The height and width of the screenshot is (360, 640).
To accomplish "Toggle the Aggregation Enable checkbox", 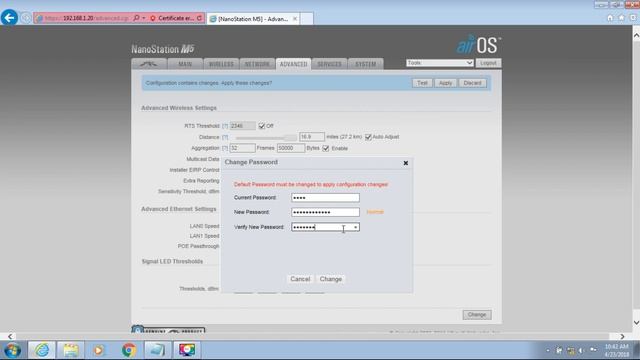I will [x=326, y=148].
